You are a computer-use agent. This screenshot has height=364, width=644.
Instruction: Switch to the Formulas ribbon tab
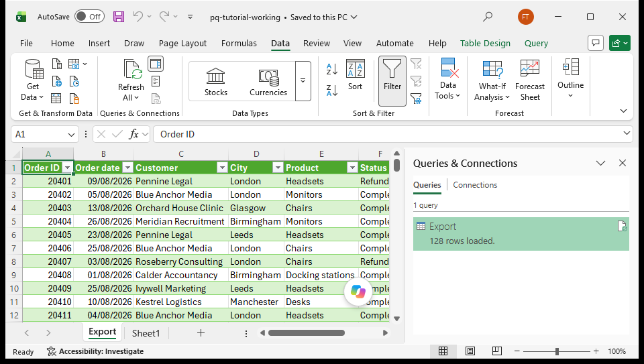[239, 43]
